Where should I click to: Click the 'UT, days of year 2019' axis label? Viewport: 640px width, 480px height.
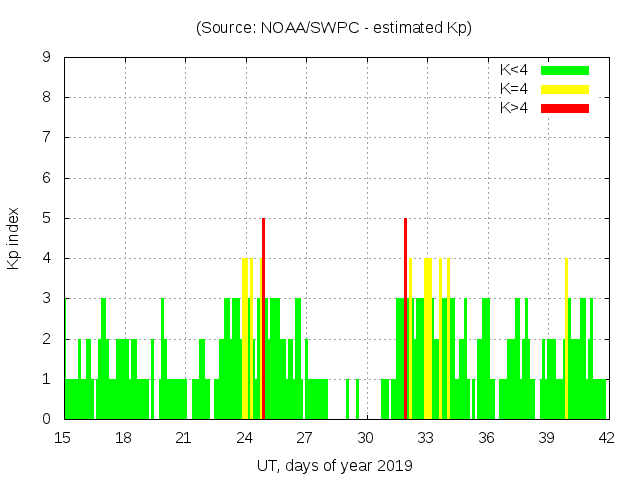click(x=334, y=465)
